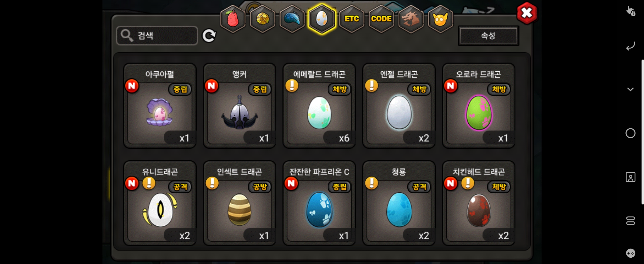This screenshot has width=644, height=264.
Task: Open the dragon head category tab
Action: click(x=411, y=19)
